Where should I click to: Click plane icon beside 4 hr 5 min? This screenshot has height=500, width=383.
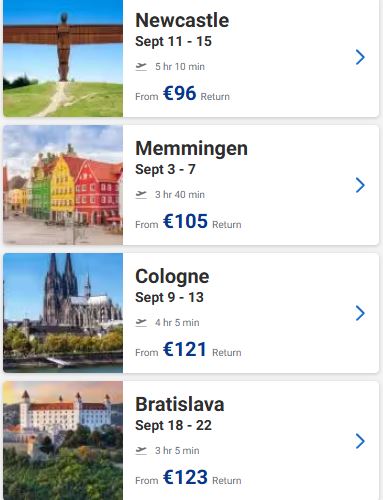click(x=141, y=323)
